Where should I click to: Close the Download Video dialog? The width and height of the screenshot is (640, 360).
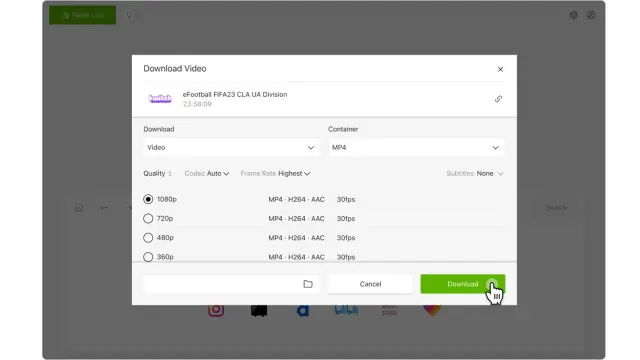(x=500, y=69)
